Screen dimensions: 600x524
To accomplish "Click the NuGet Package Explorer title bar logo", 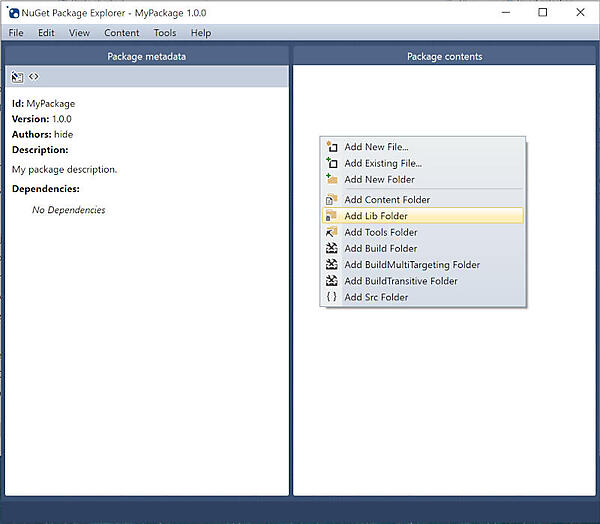I will coord(13,12).
